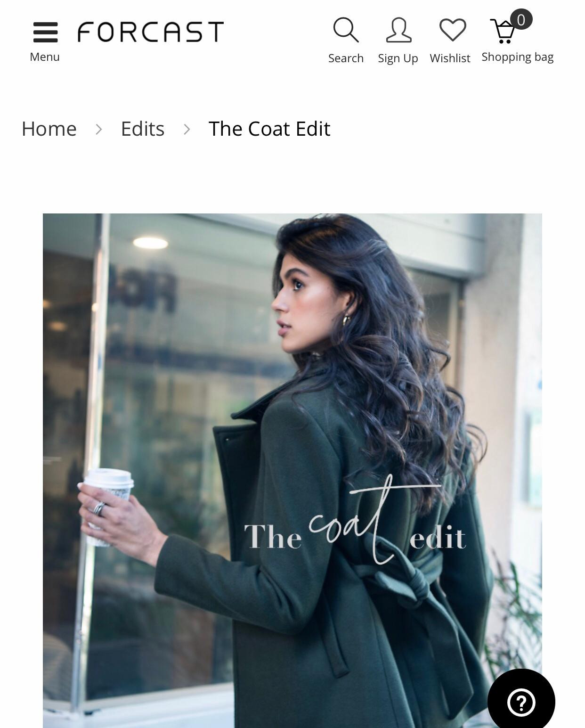Click the magnifying glass Search icon
This screenshot has height=728, width=585.
pos(346,30)
